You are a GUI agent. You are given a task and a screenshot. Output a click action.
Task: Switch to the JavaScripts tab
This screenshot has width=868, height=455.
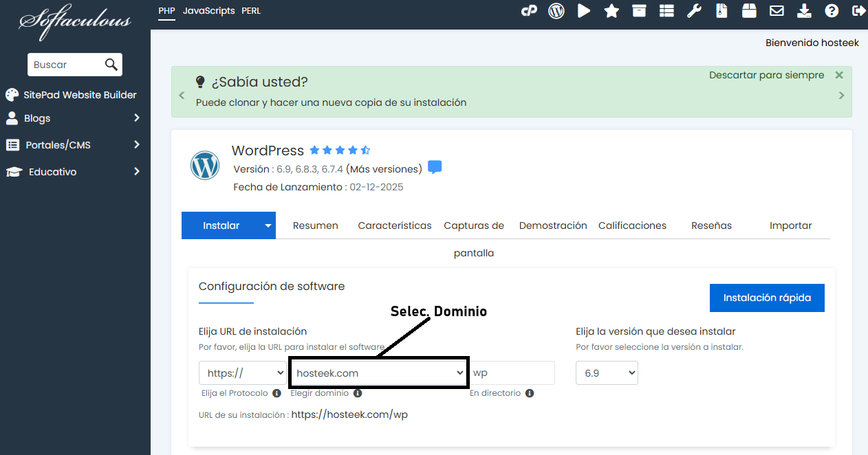208,11
